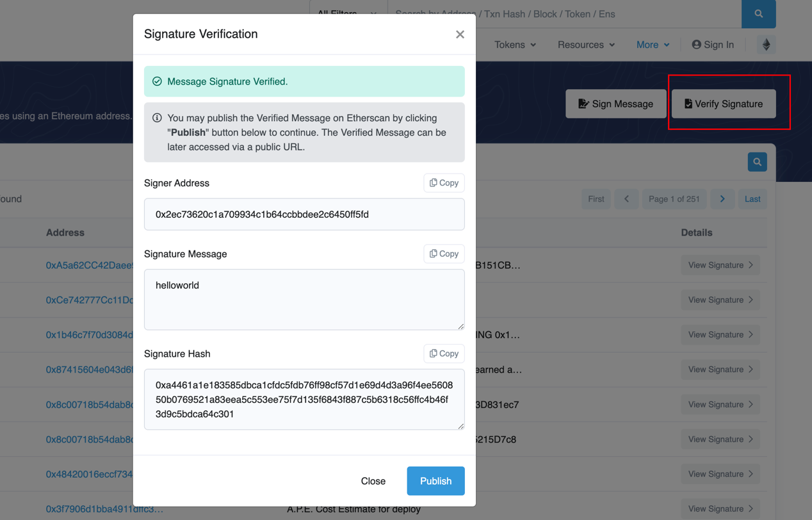This screenshot has width=812, height=520.
Task: Click the top search magnifier button
Action: pyautogui.click(x=759, y=14)
